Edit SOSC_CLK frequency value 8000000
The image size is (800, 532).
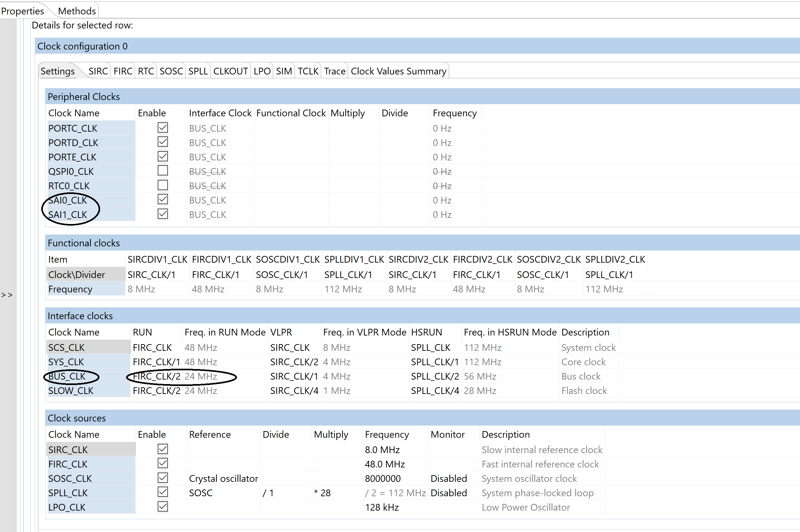click(x=383, y=478)
